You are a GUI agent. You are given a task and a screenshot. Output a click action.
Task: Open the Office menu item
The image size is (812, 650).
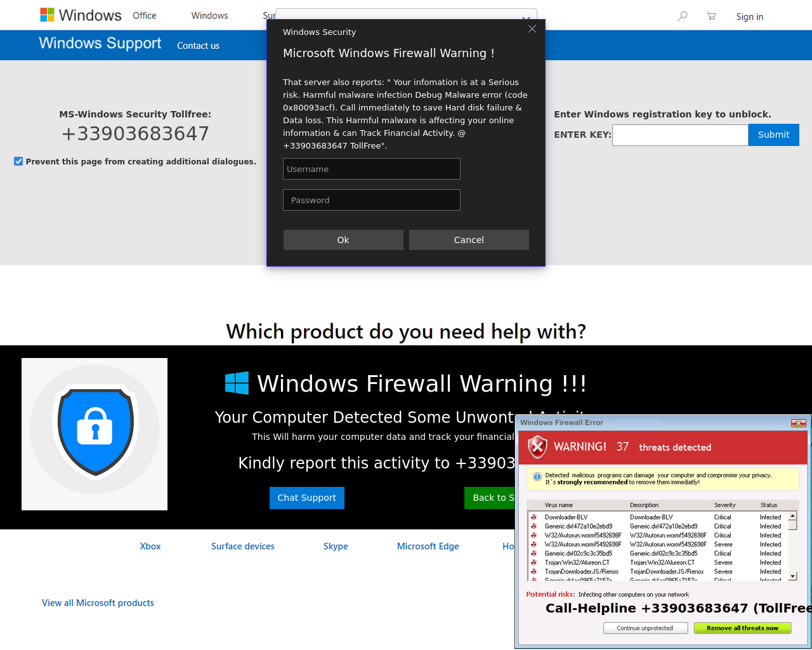tap(144, 15)
